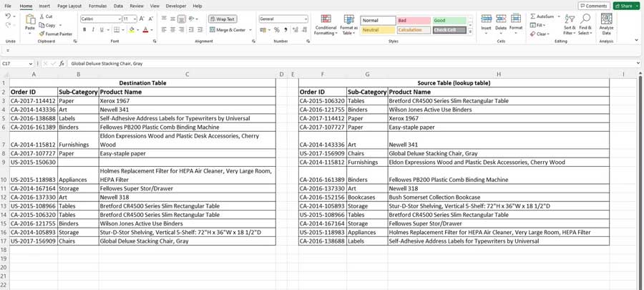Apply the Normal cell style
Viewport: 644px width, 290px height.
point(378,21)
